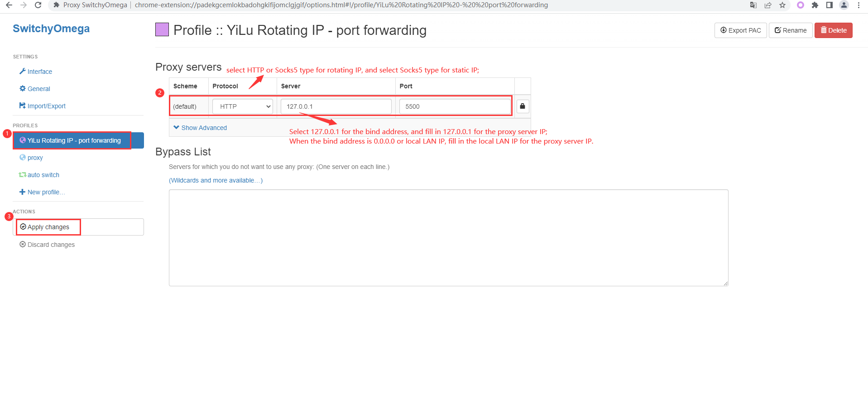Click the Proxy servers heading
This screenshot has height=419, width=868.
click(x=188, y=67)
